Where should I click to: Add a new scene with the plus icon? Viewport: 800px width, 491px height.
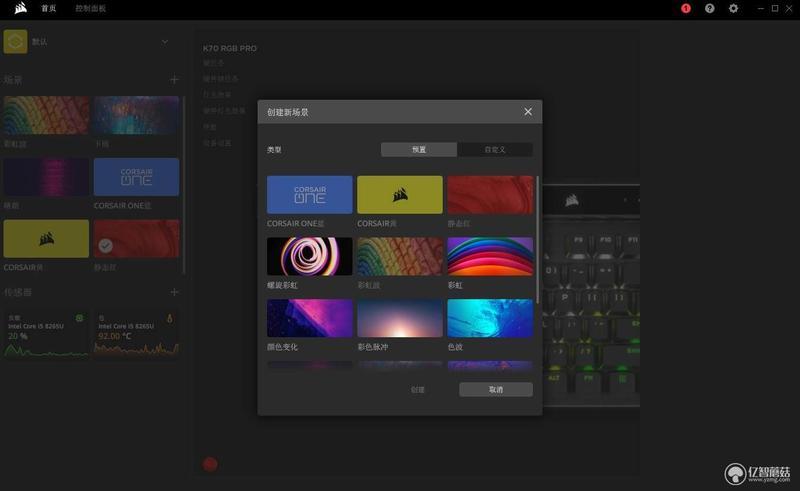pos(174,80)
